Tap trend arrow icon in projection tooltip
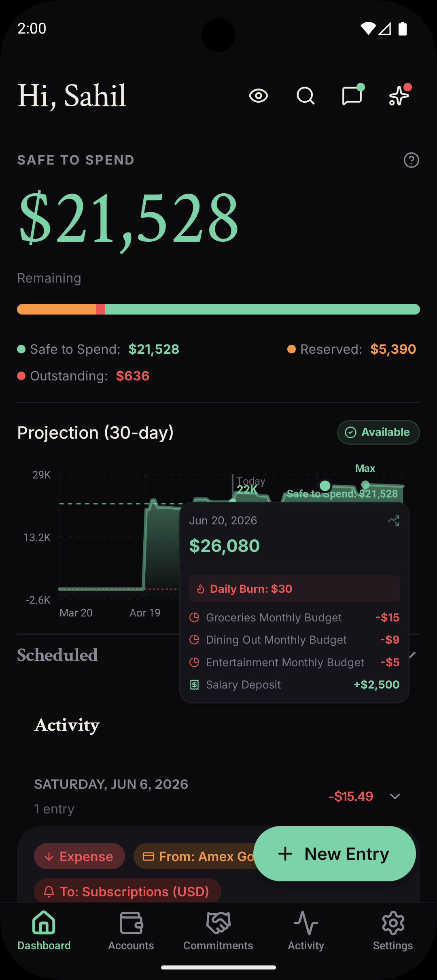This screenshot has height=980, width=437. click(x=394, y=521)
